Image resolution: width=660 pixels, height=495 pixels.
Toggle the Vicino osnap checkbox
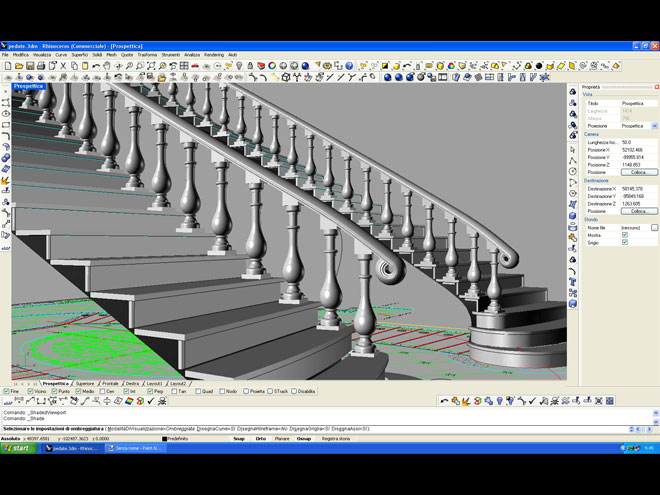(30, 391)
